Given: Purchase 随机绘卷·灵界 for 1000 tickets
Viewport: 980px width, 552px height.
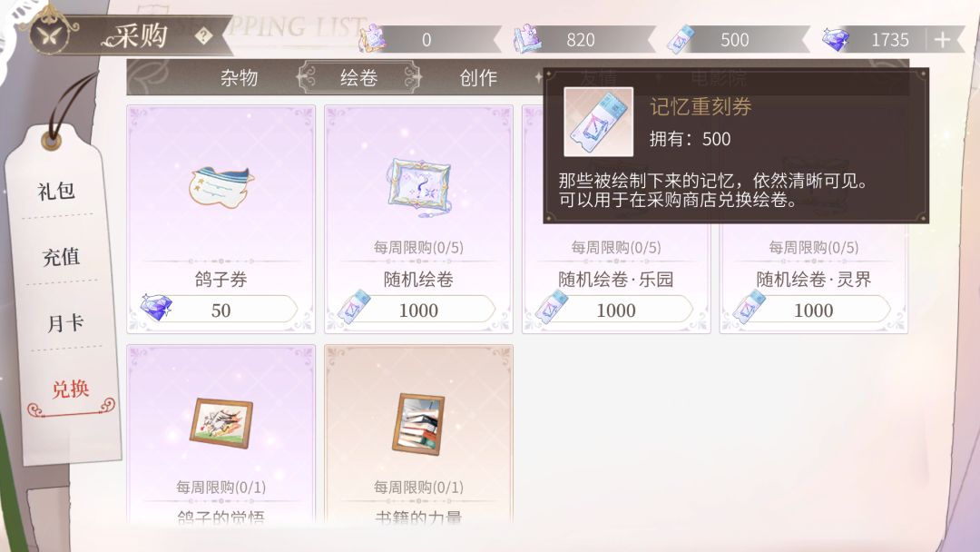Looking at the screenshot, I should tap(813, 310).
